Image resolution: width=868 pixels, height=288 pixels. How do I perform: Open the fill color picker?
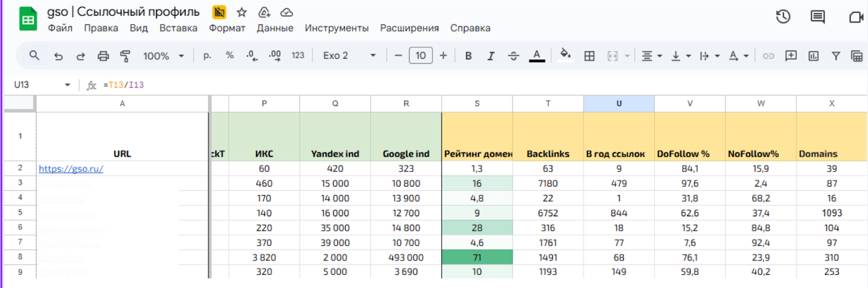coord(565,55)
